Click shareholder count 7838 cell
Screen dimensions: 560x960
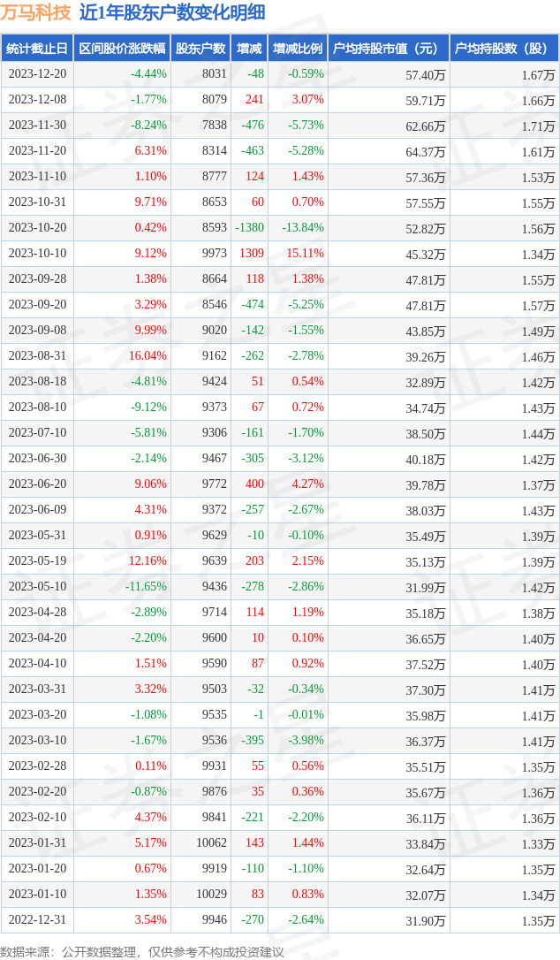coord(214,126)
